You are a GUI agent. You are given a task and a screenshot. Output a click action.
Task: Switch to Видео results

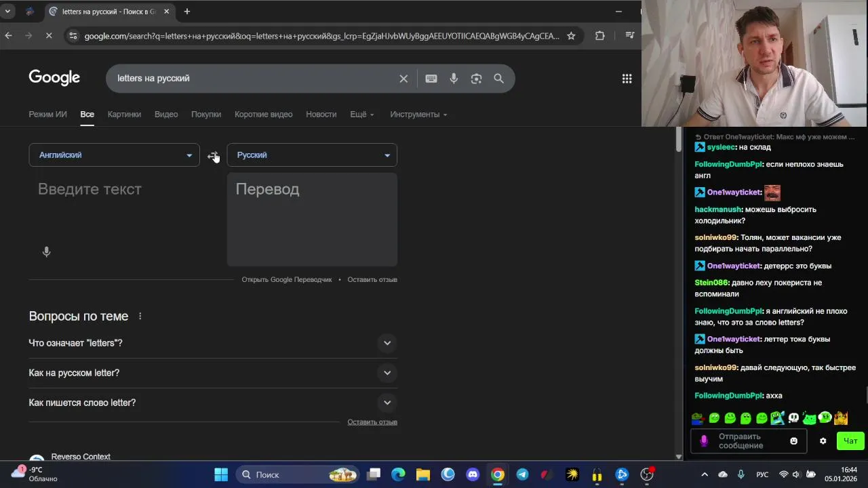166,115
